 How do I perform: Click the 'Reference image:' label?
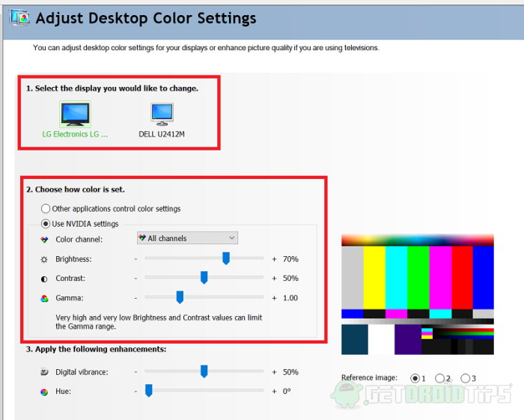[x=369, y=377]
